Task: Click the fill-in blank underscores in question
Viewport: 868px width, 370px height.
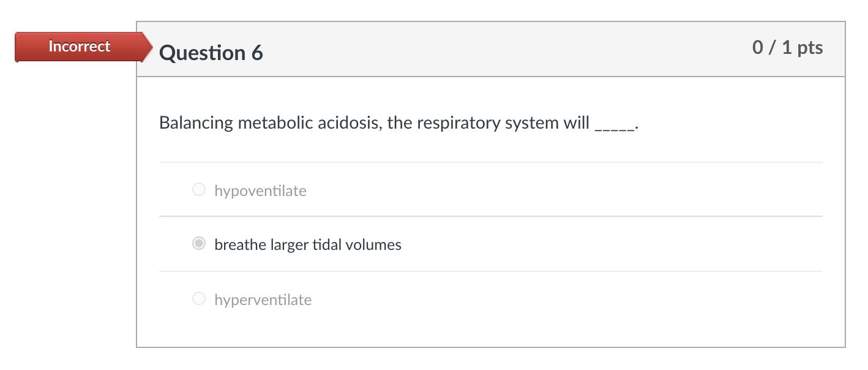Action: pyautogui.click(x=615, y=124)
